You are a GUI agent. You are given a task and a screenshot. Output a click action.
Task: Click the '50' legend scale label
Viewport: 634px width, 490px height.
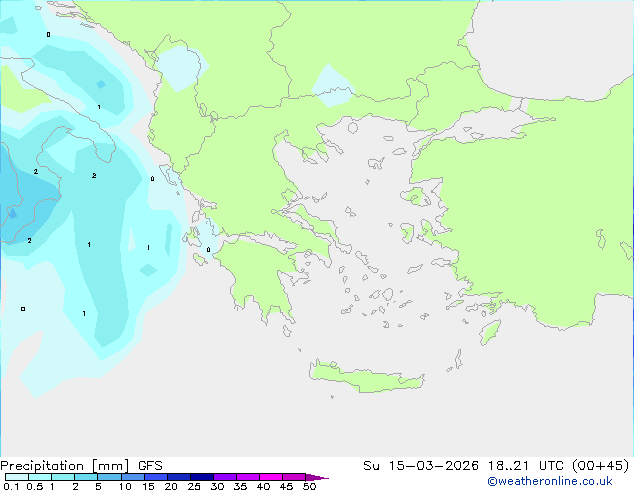click(x=309, y=486)
